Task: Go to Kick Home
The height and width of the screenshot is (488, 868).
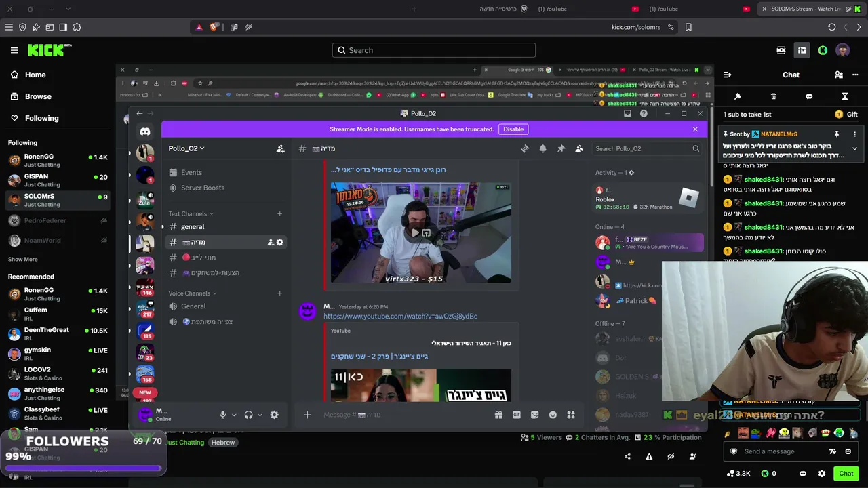Action: pyautogui.click(x=28, y=75)
